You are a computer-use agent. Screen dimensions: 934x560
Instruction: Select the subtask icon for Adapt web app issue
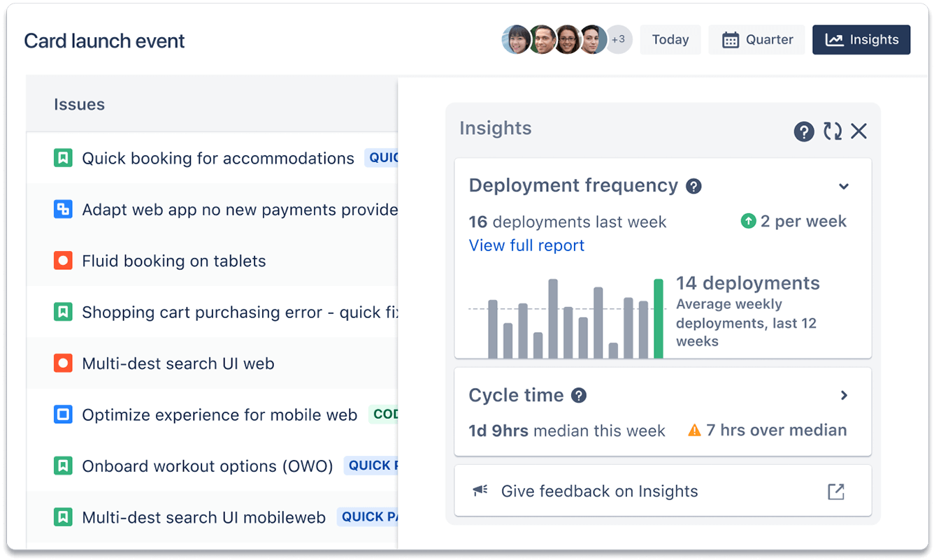click(x=64, y=209)
